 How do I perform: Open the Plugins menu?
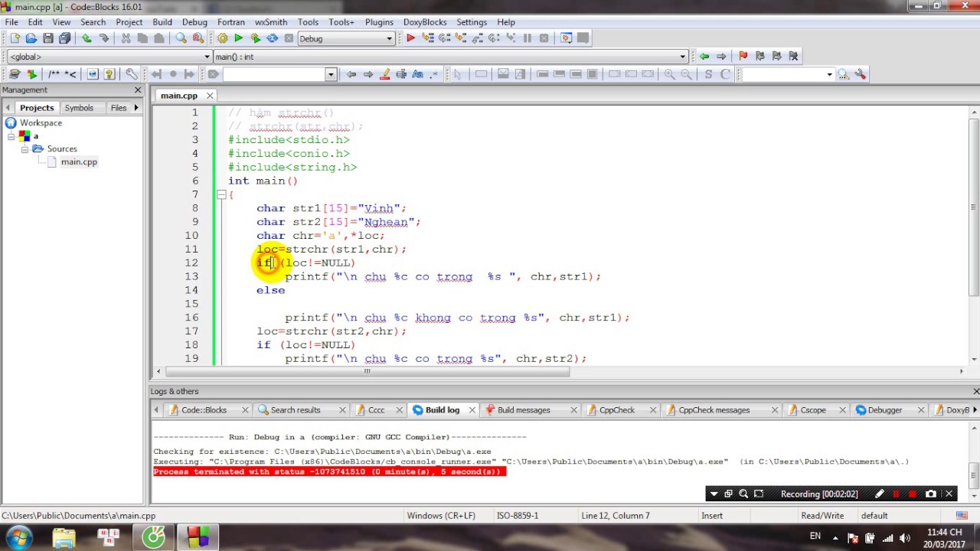pyautogui.click(x=379, y=22)
